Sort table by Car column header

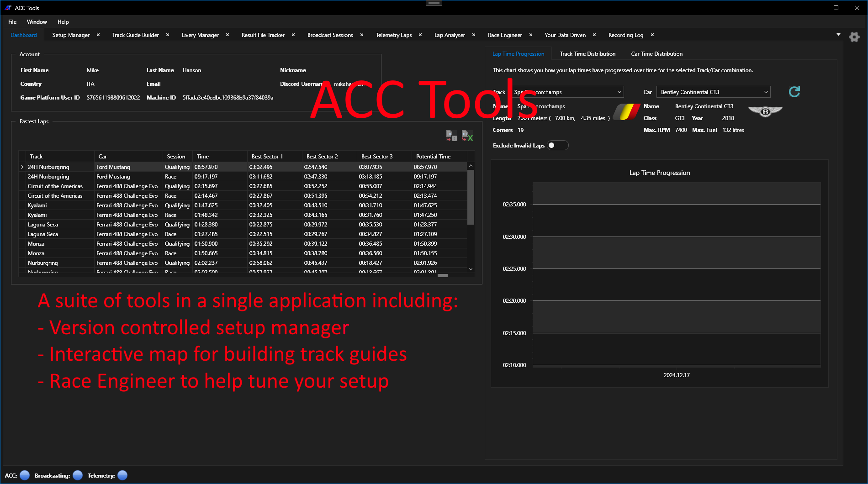128,156
